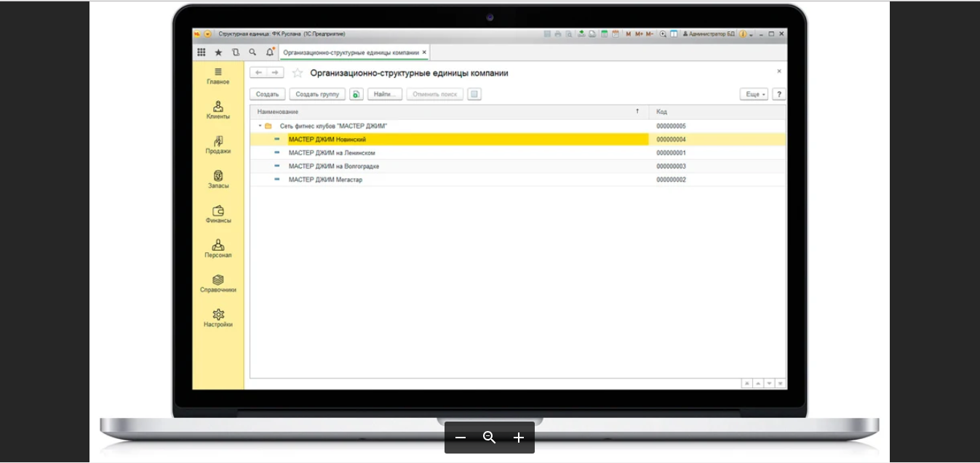980x463 pixels.
Task: Toggle the list view mode button
Action: 474,94
